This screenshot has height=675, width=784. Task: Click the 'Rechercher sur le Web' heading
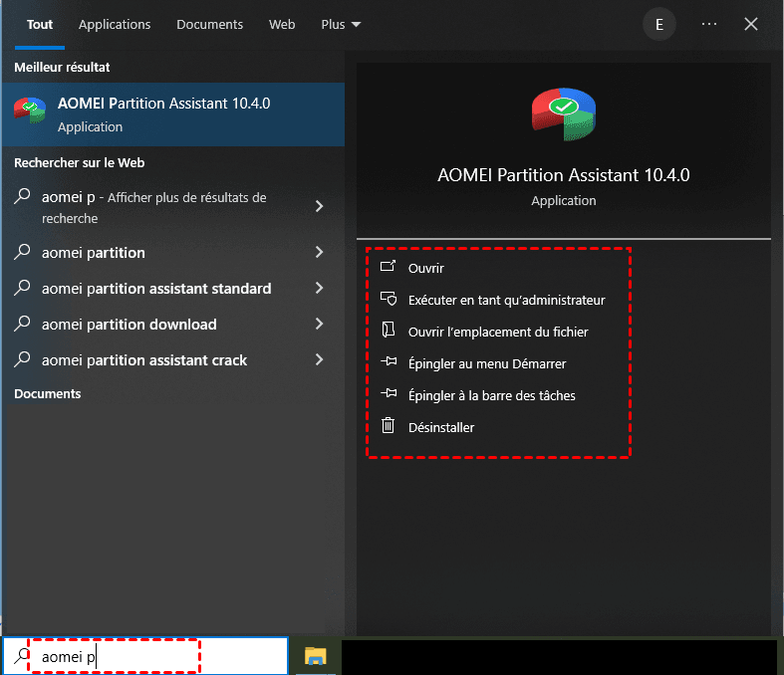(79, 163)
